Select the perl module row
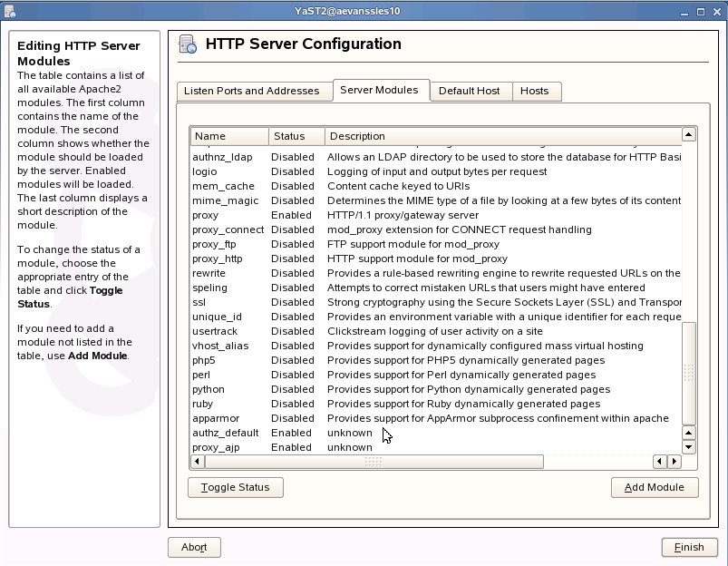 click(436, 375)
